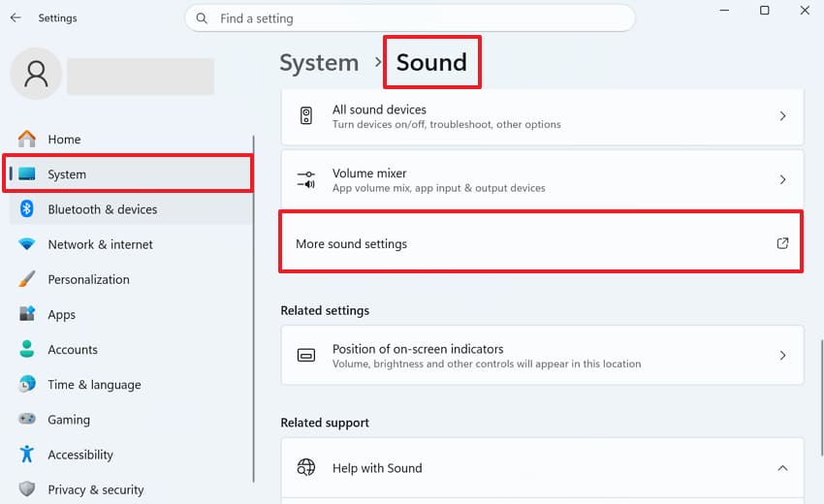This screenshot has width=824, height=504.
Task: Maximize the Settings window
Action: tap(765, 10)
